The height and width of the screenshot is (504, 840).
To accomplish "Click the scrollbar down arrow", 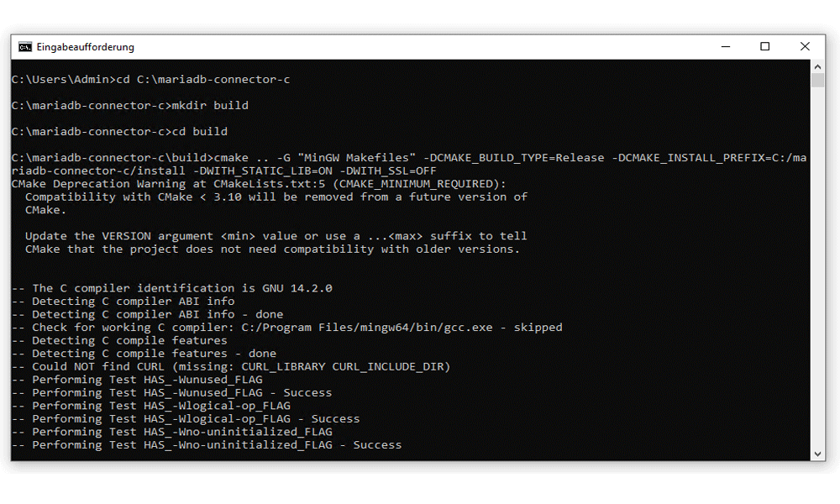I will pos(817,454).
